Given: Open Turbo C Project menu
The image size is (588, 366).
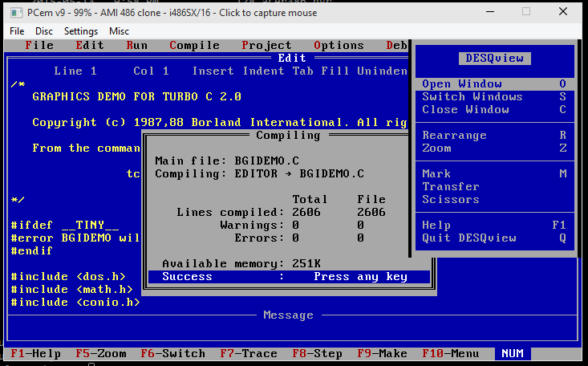Looking at the screenshot, I should pyautogui.click(x=266, y=46).
